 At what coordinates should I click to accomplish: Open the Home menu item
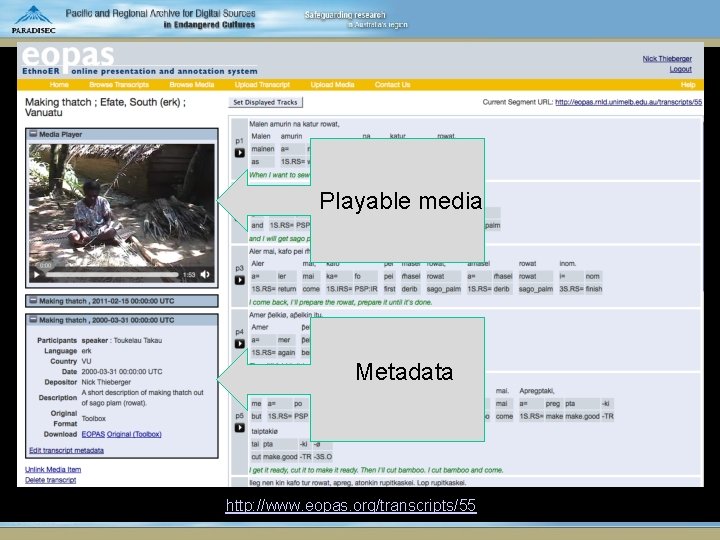(59, 84)
